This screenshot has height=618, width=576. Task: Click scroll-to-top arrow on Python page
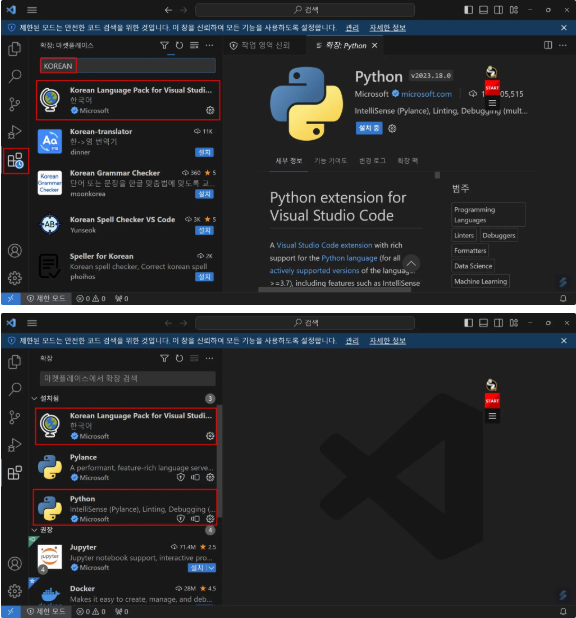[x=411, y=263]
